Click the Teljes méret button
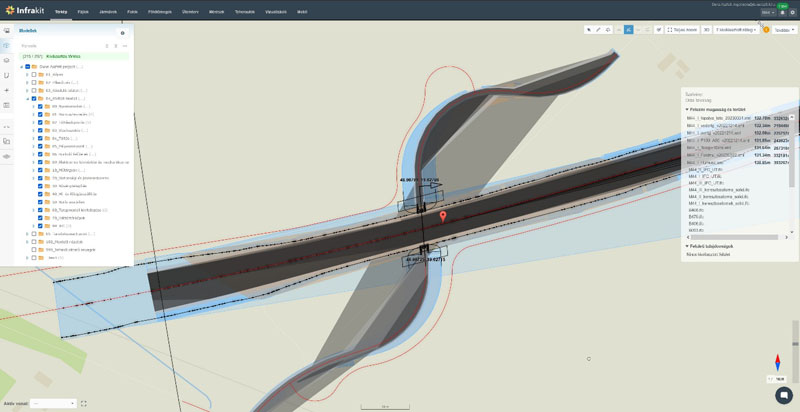 coord(682,30)
